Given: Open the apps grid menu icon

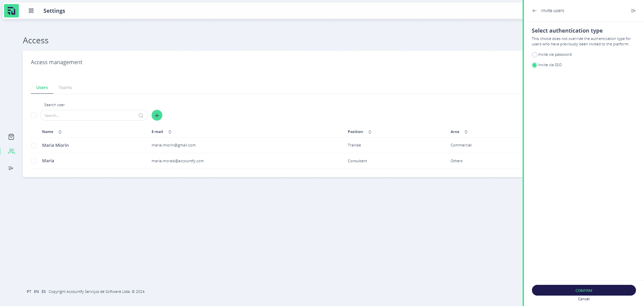Looking at the screenshot, I should click(31, 11).
